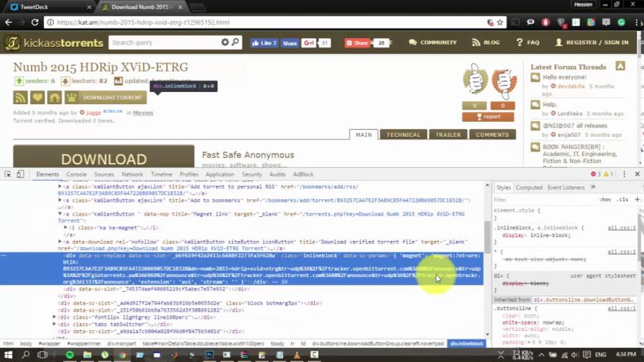Click the magnet link button
This screenshot has height=362, width=644.
[54, 98]
